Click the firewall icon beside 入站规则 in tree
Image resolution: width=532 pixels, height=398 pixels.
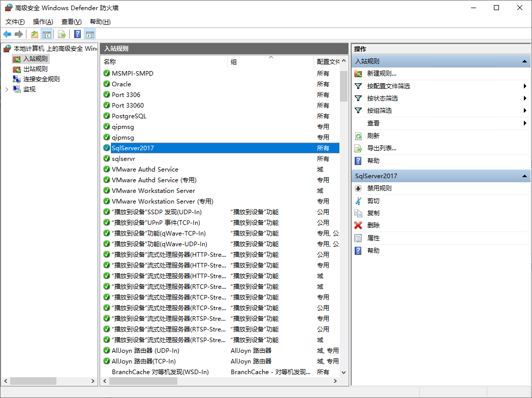tap(17, 59)
